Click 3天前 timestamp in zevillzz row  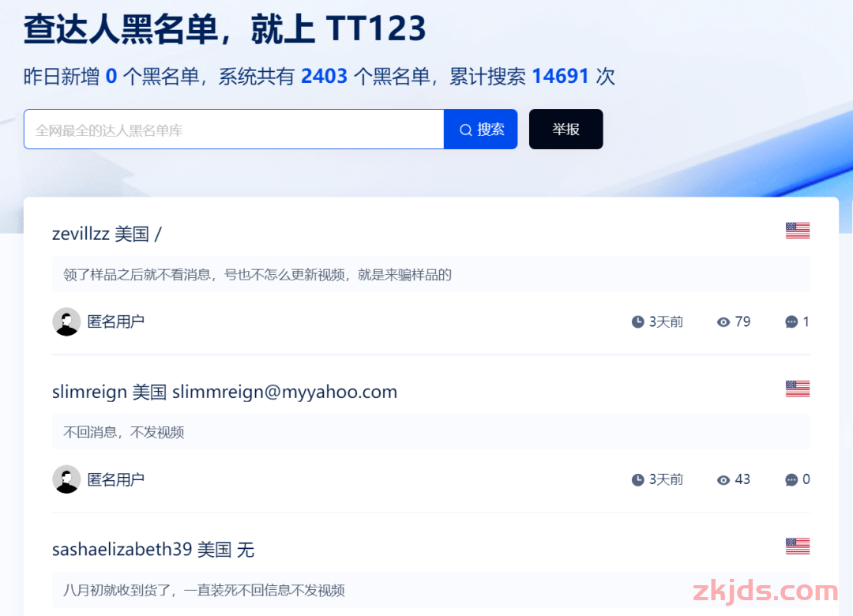(x=666, y=322)
